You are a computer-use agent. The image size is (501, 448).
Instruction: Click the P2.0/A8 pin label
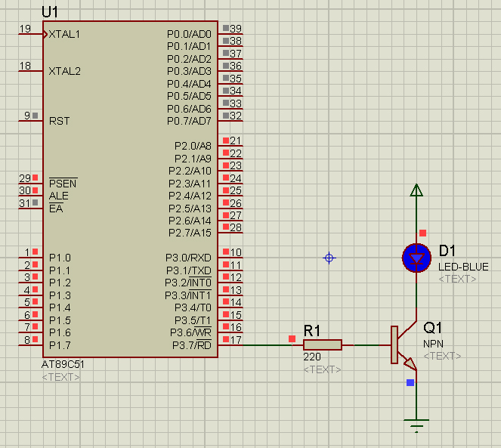(193, 146)
